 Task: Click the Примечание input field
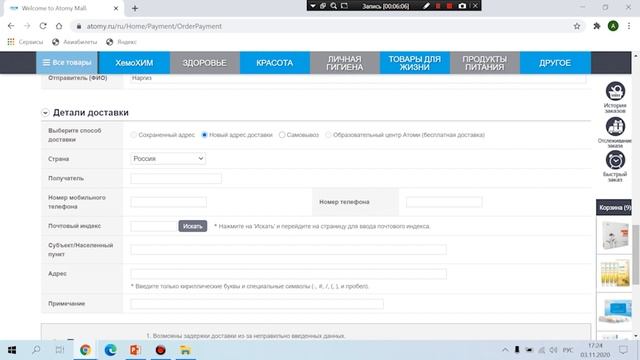pos(257,304)
